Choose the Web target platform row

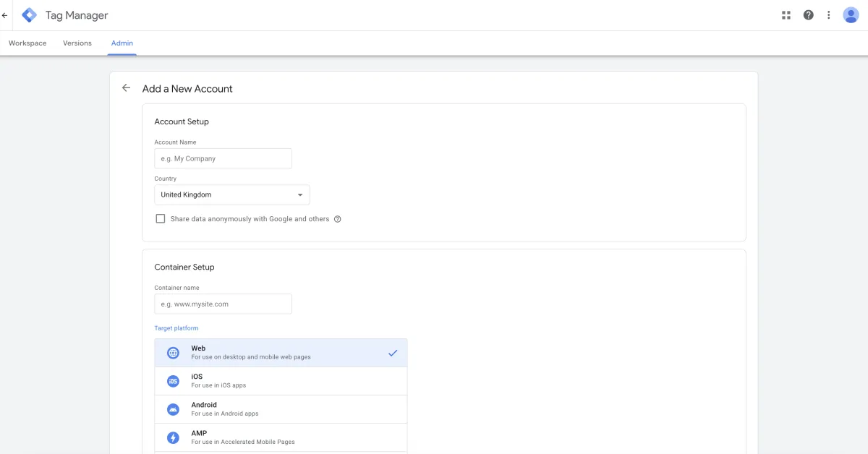coord(281,353)
